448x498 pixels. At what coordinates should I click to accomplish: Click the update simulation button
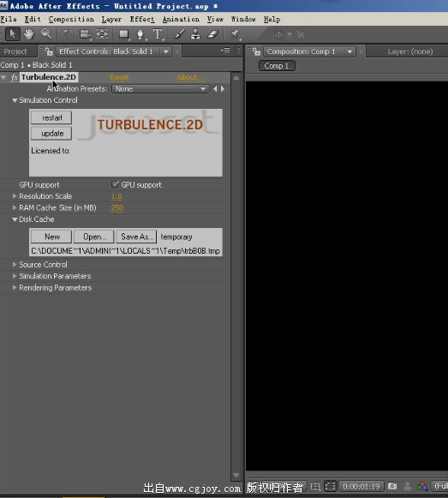[x=51, y=134]
